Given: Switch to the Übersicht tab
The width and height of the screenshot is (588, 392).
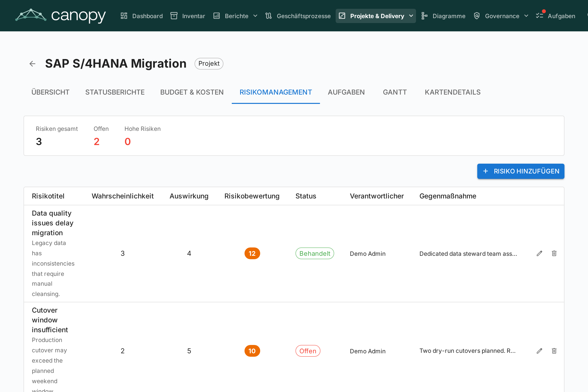Looking at the screenshot, I should pos(50,92).
